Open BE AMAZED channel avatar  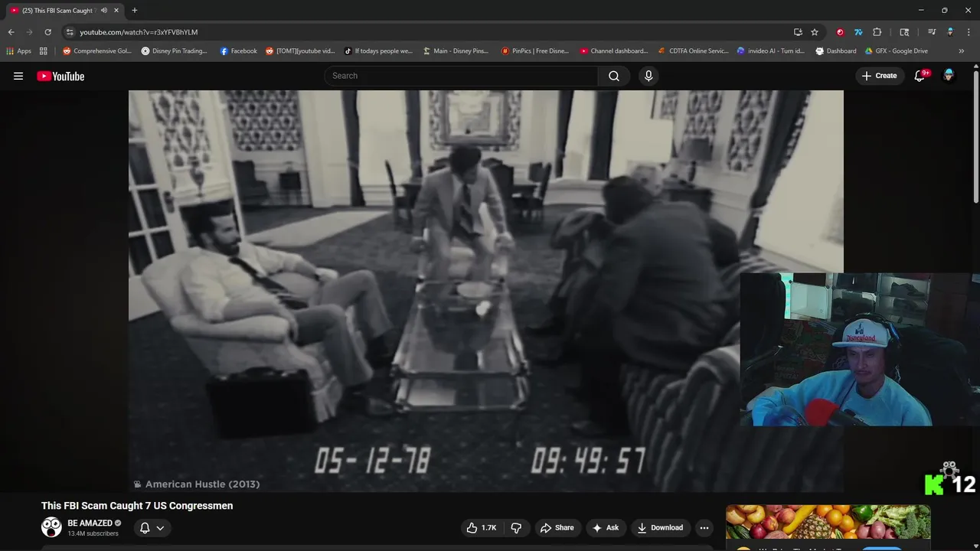click(51, 527)
